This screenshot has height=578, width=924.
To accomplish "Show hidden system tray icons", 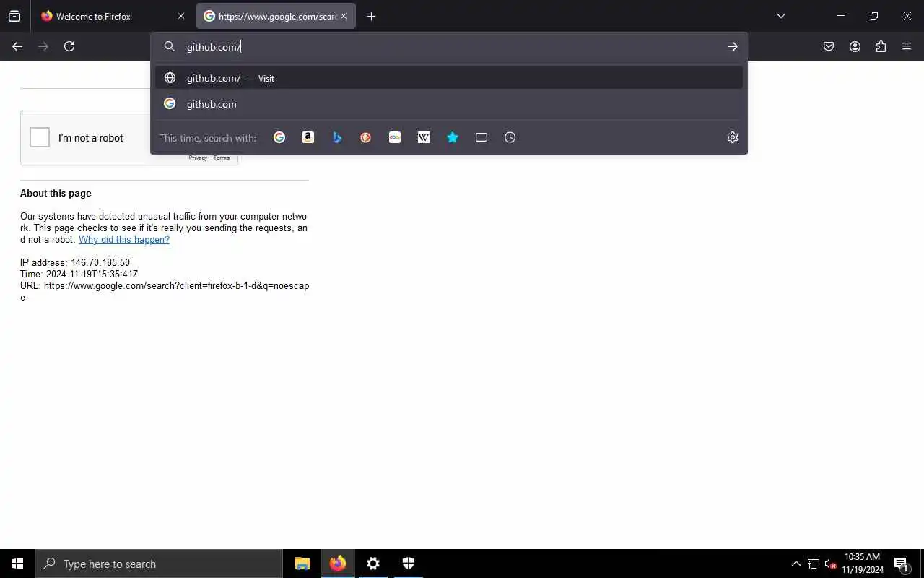I will tap(796, 564).
